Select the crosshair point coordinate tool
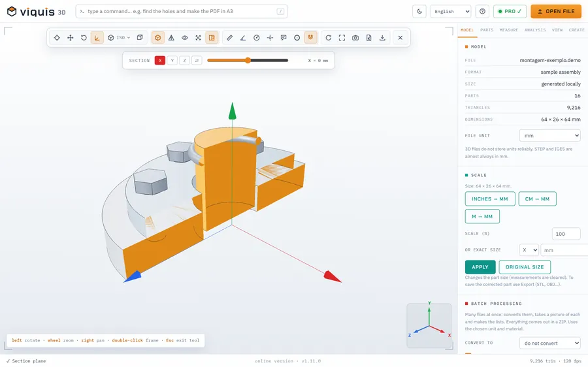The height and width of the screenshot is (367, 588). [270, 37]
